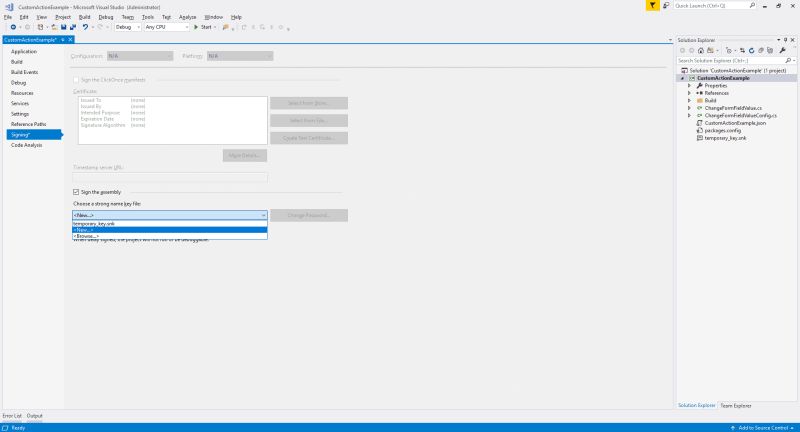
Task: Open the Tools menu
Action: 147,17
